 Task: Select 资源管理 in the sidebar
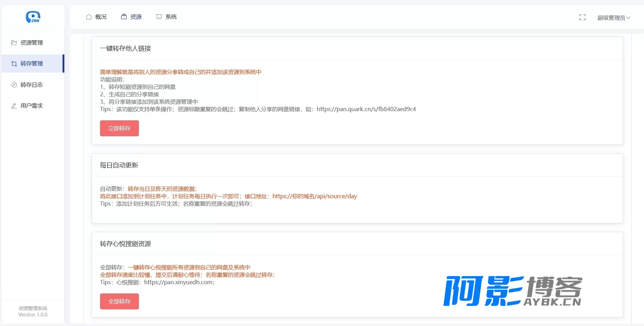coord(33,42)
